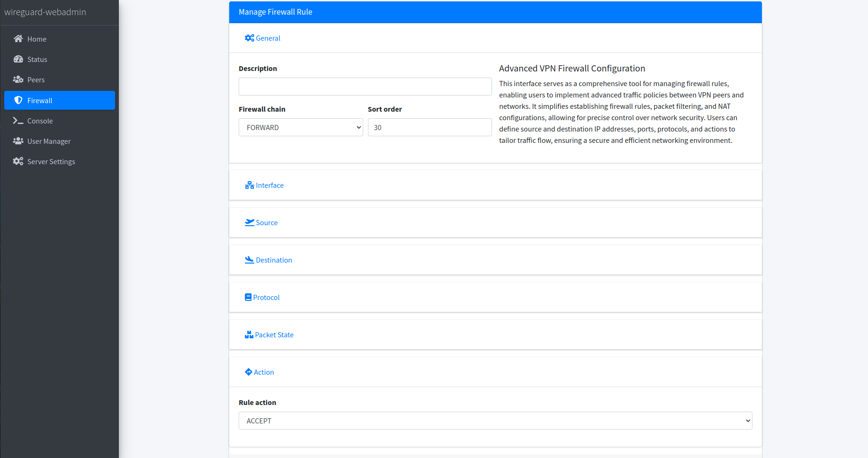Click the Home house icon in sidebar
Screen dimensions: 868x458
pyautogui.click(x=18, y=39)
